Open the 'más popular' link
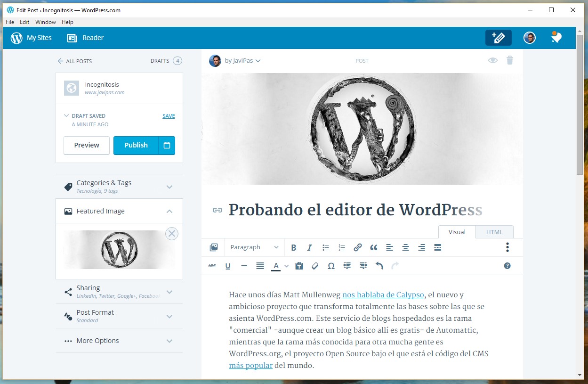 (x=250, y=366)
